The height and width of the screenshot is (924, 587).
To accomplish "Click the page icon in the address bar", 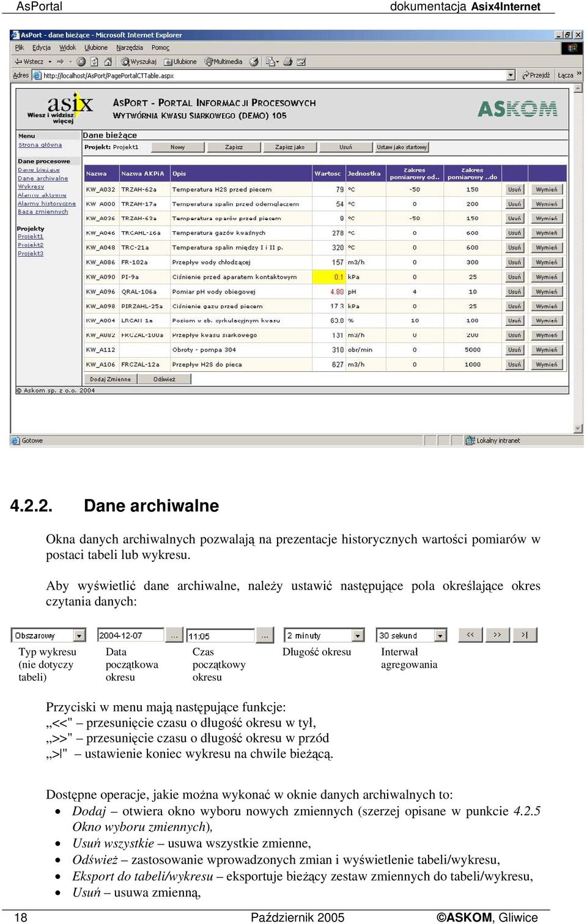I will click(38, 75).
